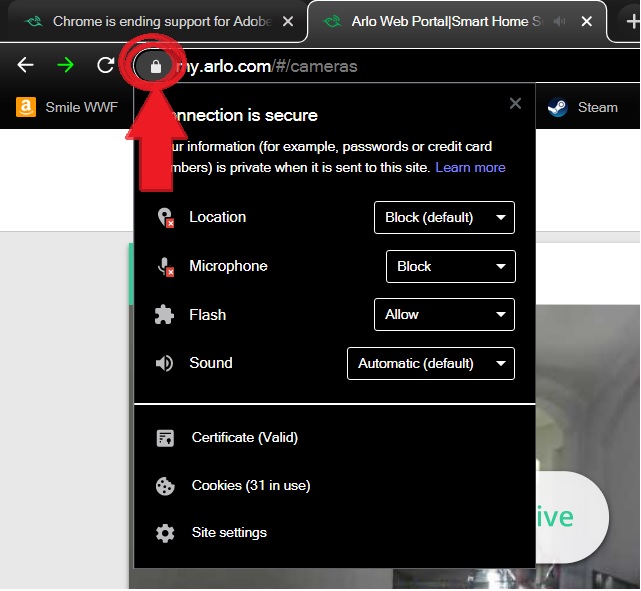
Task: Open the Sound permission dropdown
Action: tap(431, 363)
